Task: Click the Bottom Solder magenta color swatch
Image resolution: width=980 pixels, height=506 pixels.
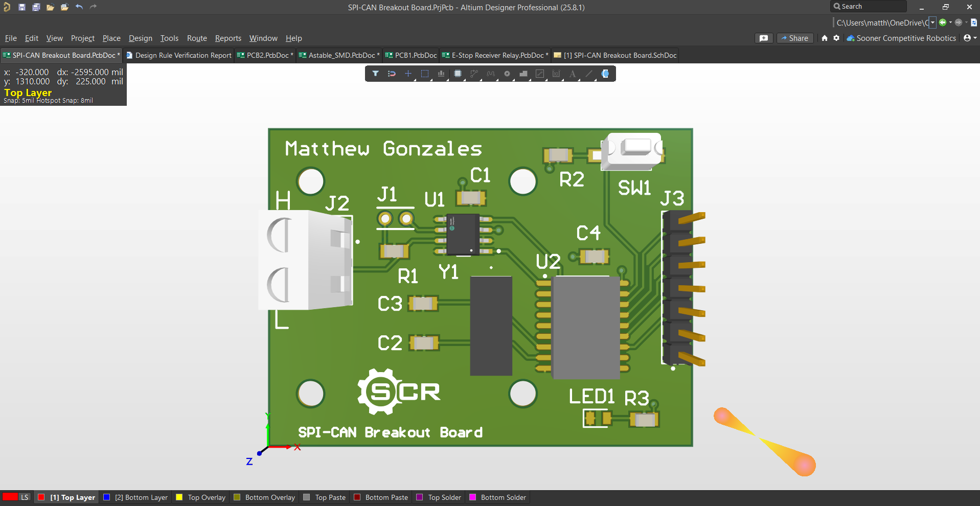Action: 473,497
